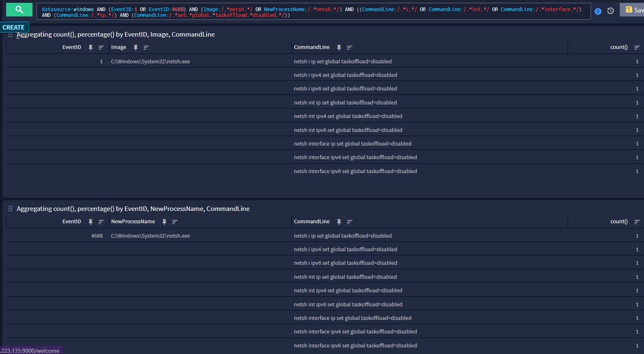Select the NewProcessName column header
Screen dimensions: 644x354
pyautogui.click(x=133, y=222)
